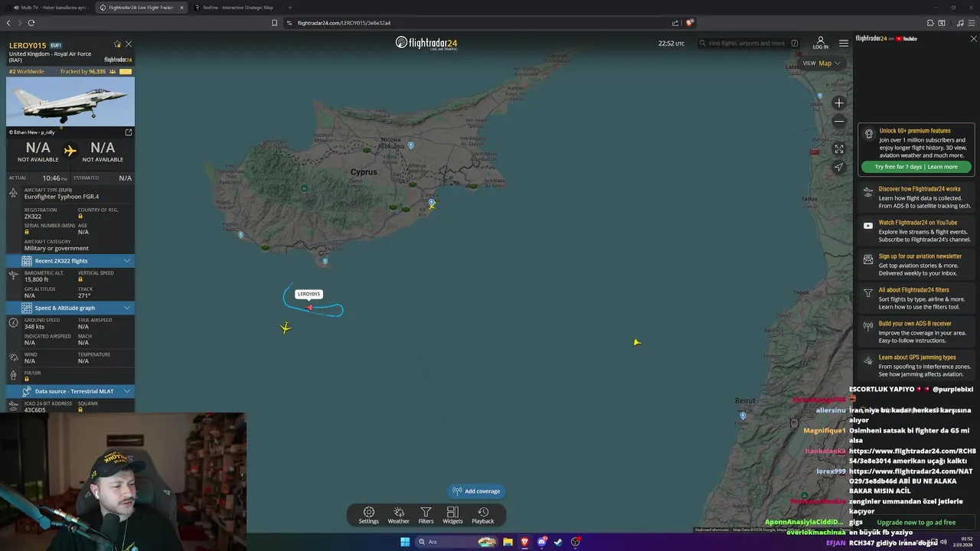Image resolution: width=980 pixels, height=551 pixels.
Task: Click the Brave Shields icon in address bar
Action: [689, 23]
